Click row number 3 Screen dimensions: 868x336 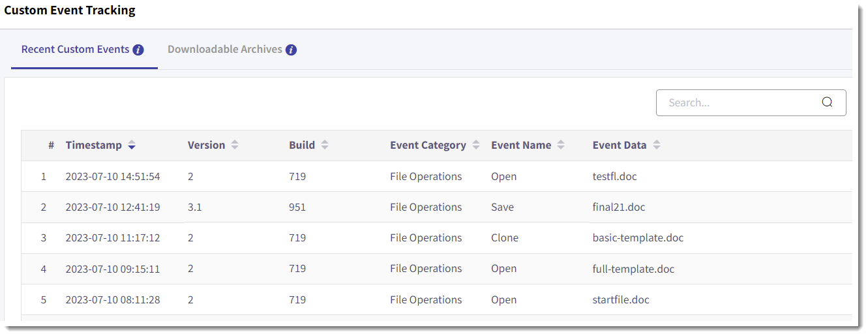[44, 238]
